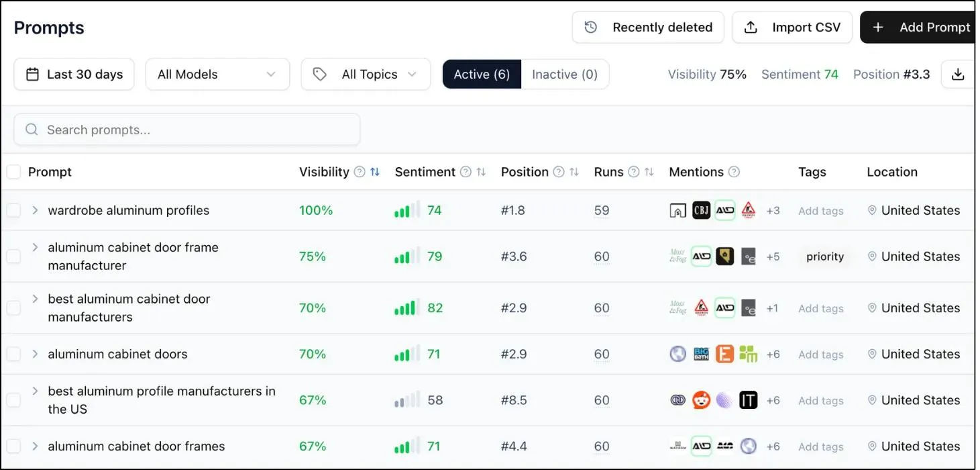Click Add tags in aluminum cabinet doors row
The width and height of the screenshot is (980, 470).
820,355
